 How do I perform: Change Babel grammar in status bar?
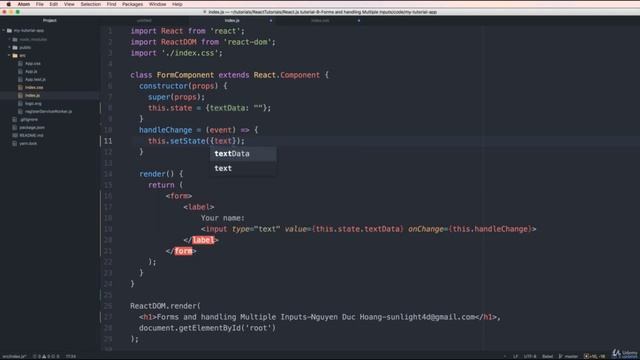(547, 356)
